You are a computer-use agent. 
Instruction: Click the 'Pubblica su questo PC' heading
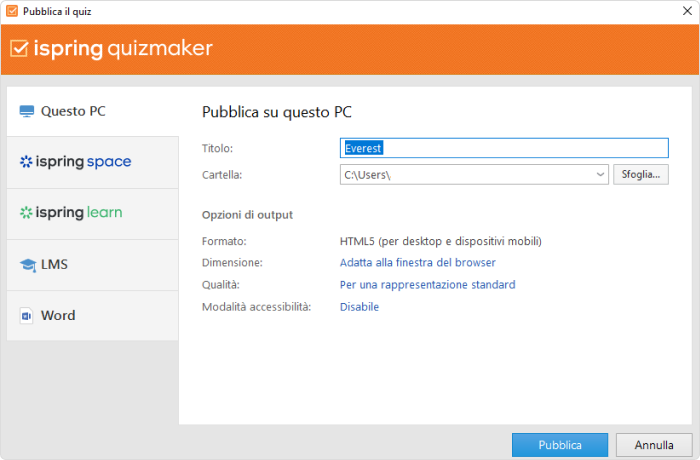pyautogui.click(x=277, y=112)
